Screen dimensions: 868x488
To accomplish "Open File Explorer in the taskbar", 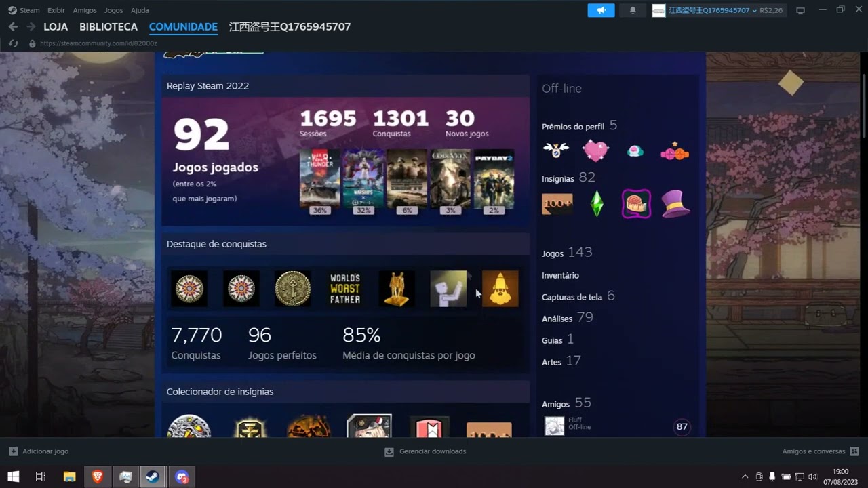I will tap(69, 476).
